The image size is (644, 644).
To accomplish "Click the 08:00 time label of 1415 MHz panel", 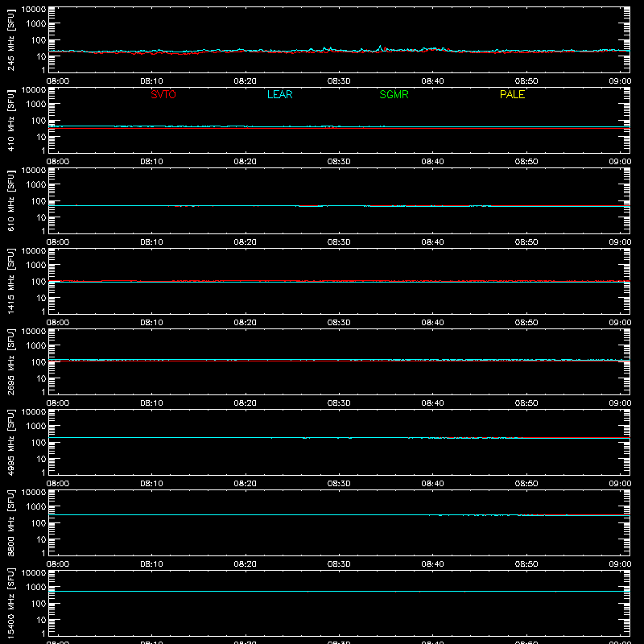I will point(58,323).
